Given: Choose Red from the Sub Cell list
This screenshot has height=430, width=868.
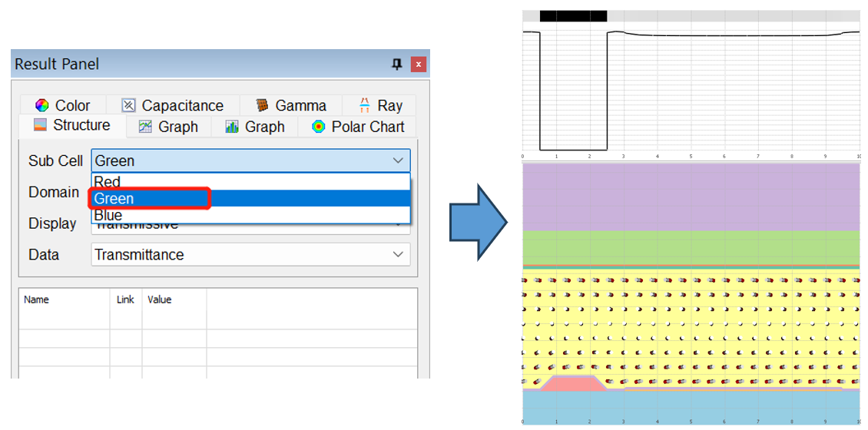Looking at the screenshot, I should pyautogui.click(x=108, y=182).
